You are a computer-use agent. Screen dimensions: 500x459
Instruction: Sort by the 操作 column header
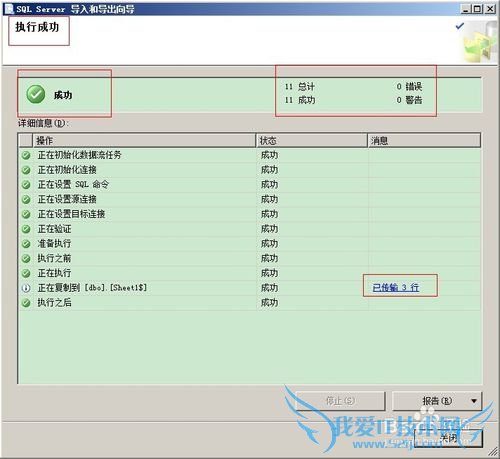pos(144,141)
